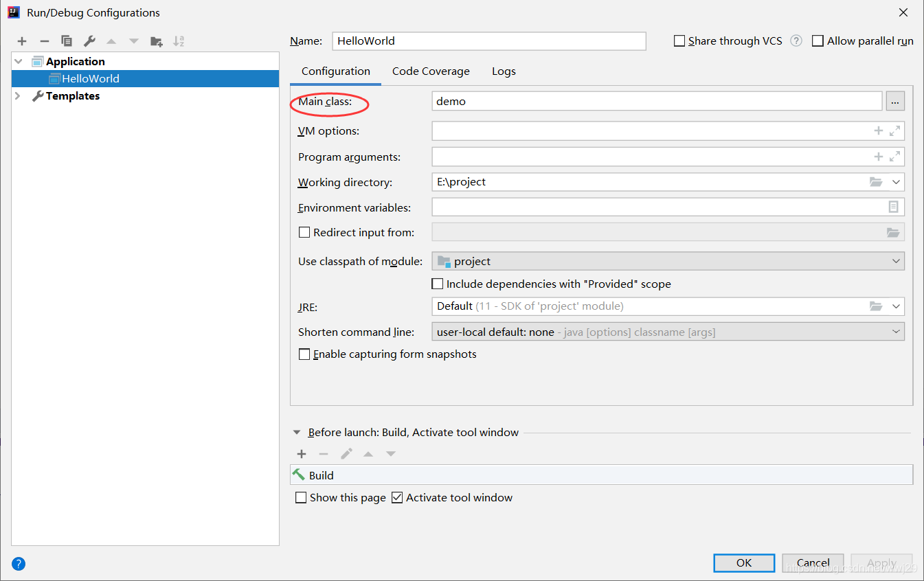Select the Build task row
The height and width of the screenshot is (581, 924).
tap(602, 475)
